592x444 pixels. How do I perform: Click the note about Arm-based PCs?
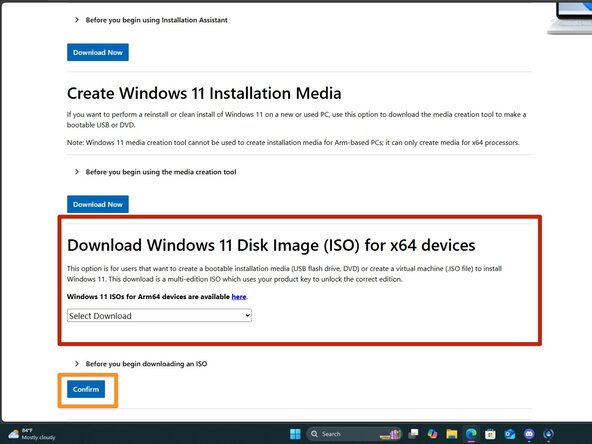click(x=293, y=143)
